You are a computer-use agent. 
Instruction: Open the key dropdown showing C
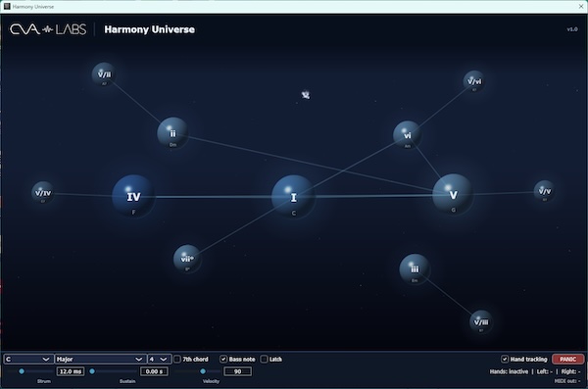tap(28, 359)
